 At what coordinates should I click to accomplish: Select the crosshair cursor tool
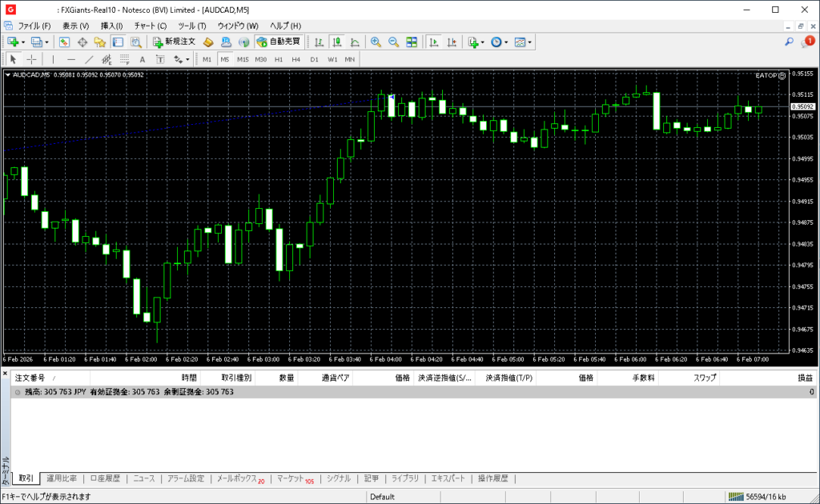(31, 59)
